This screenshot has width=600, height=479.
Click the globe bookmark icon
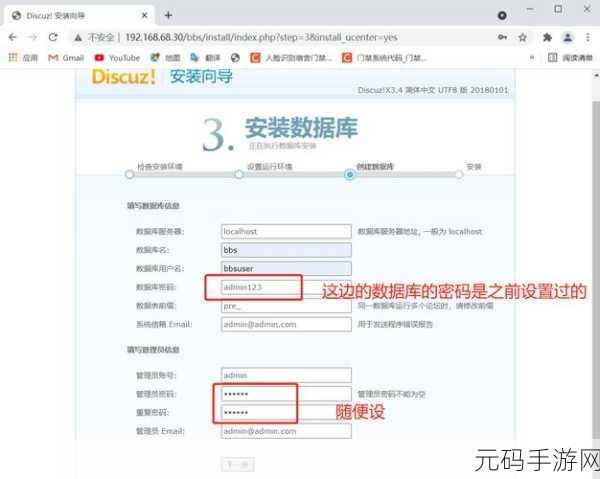(235, 58)
